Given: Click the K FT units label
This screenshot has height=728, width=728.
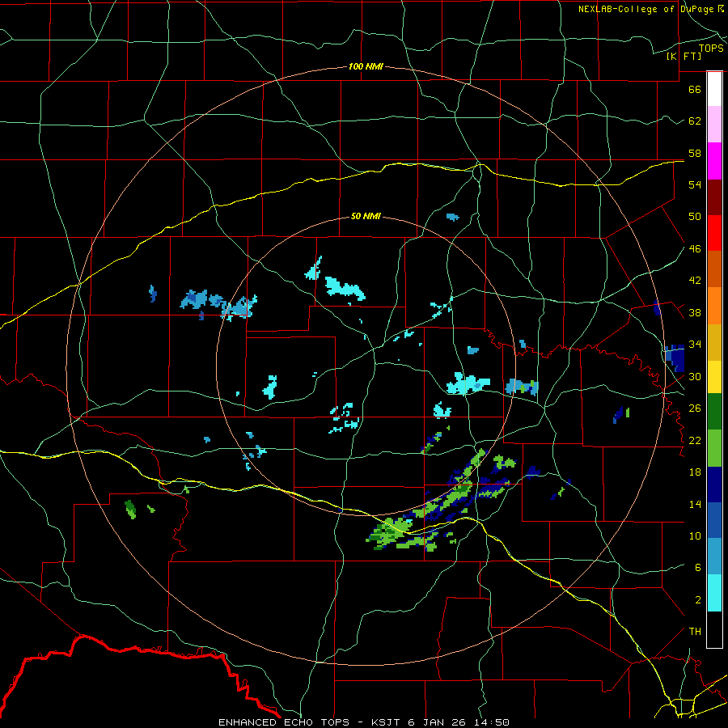Looking at the screenshot, I should point(684,56).
